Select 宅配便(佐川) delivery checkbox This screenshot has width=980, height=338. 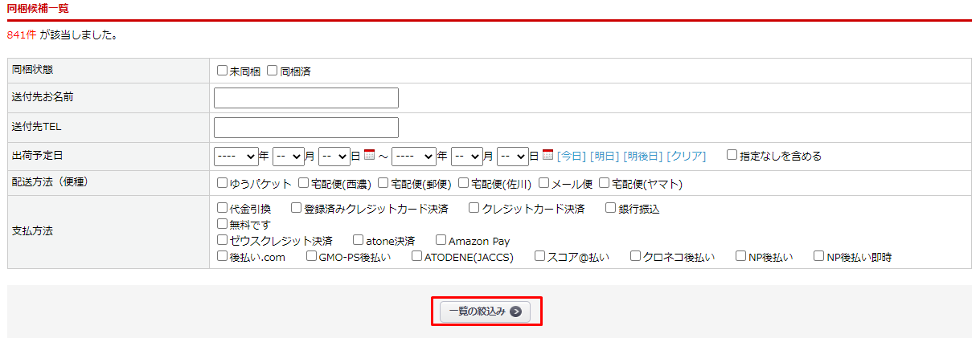pos(464,183)
